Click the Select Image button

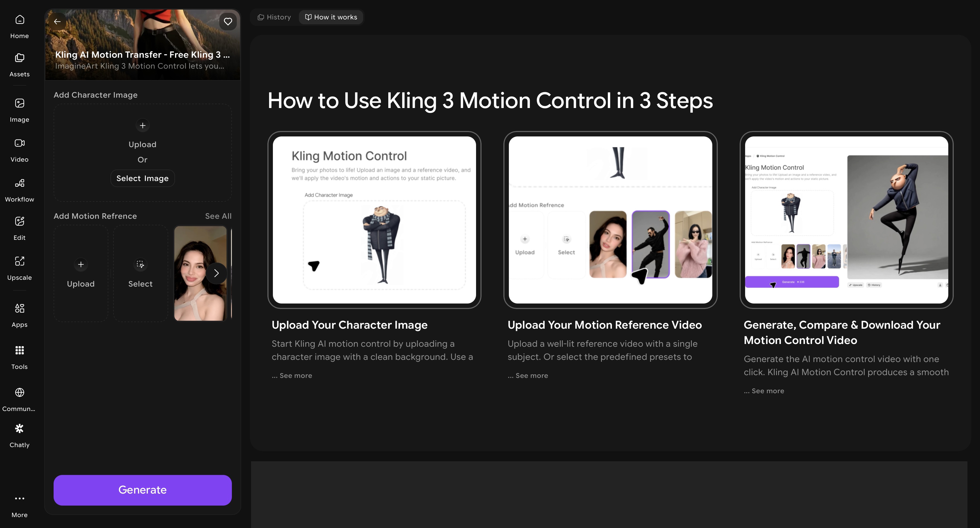click(142, 178)
